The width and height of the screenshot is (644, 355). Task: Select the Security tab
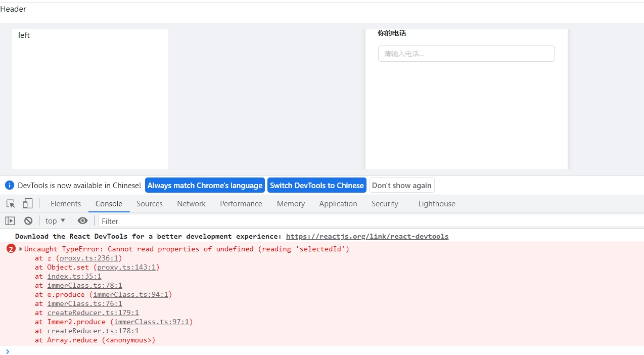[x=385, y=204]
